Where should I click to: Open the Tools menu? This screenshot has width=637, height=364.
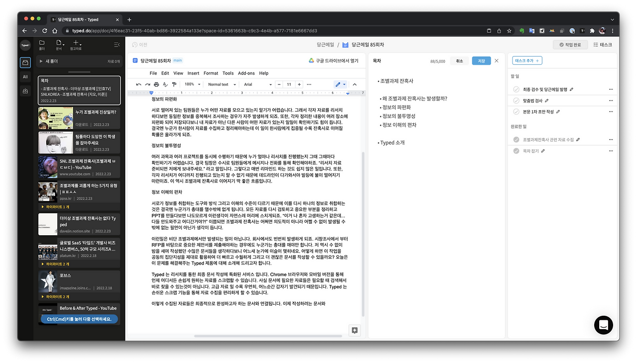pyautogui.click(x=228, y=73)
